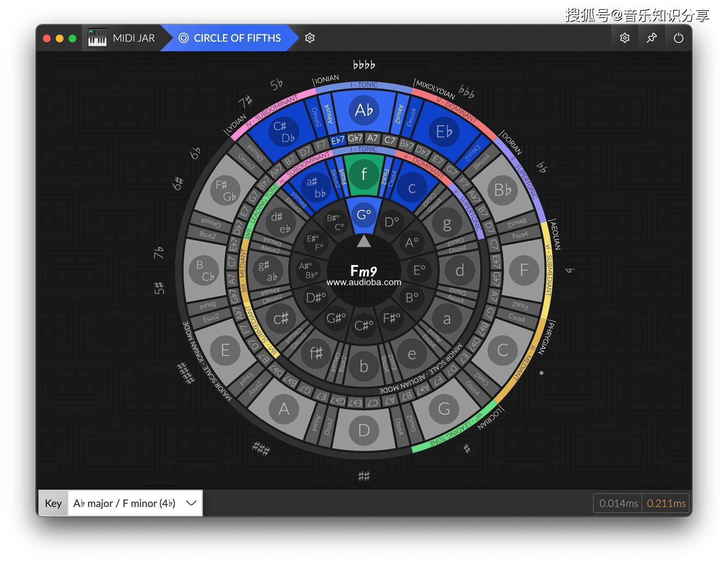This screenshot has width=728, height=564.
Task: Click the G diminished chord segment
Action: pos(364,215)
